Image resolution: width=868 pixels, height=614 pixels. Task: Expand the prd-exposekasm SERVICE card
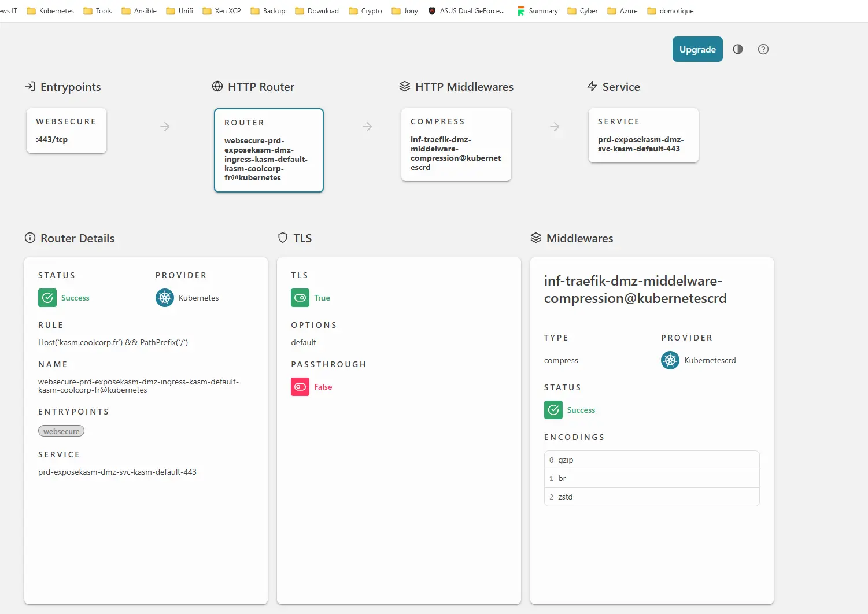pos(643,135)
